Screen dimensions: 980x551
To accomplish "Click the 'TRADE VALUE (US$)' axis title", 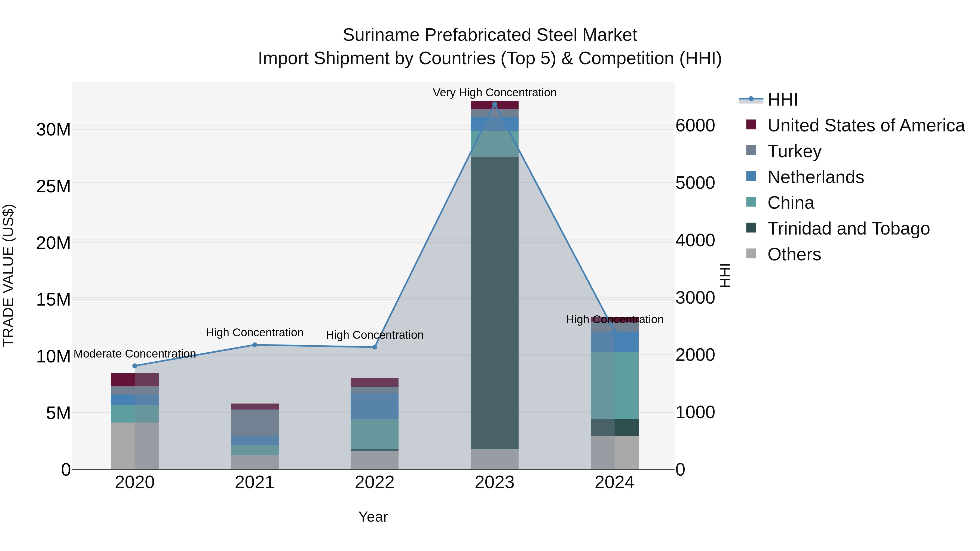I will tap(8, 275).
